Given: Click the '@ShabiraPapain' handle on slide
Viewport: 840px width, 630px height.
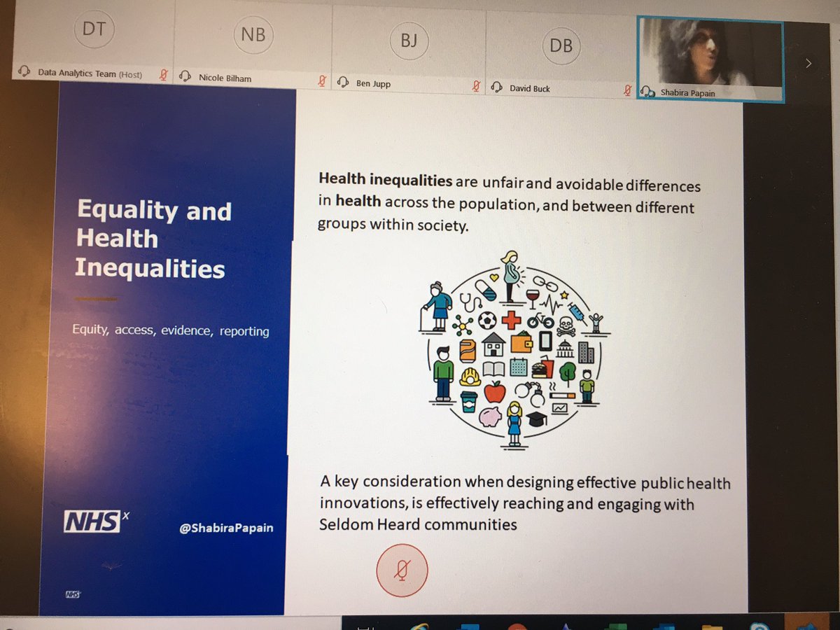Looking at the screenshot, I should [x=226, y=527].
